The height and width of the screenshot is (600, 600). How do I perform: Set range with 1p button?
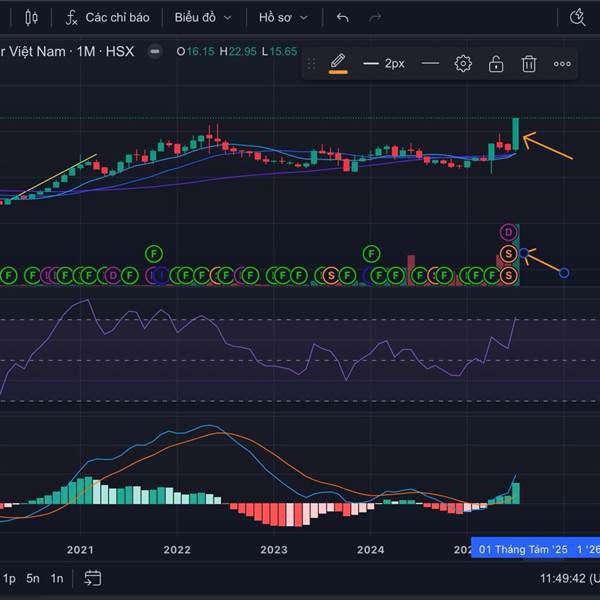point(8,578)
